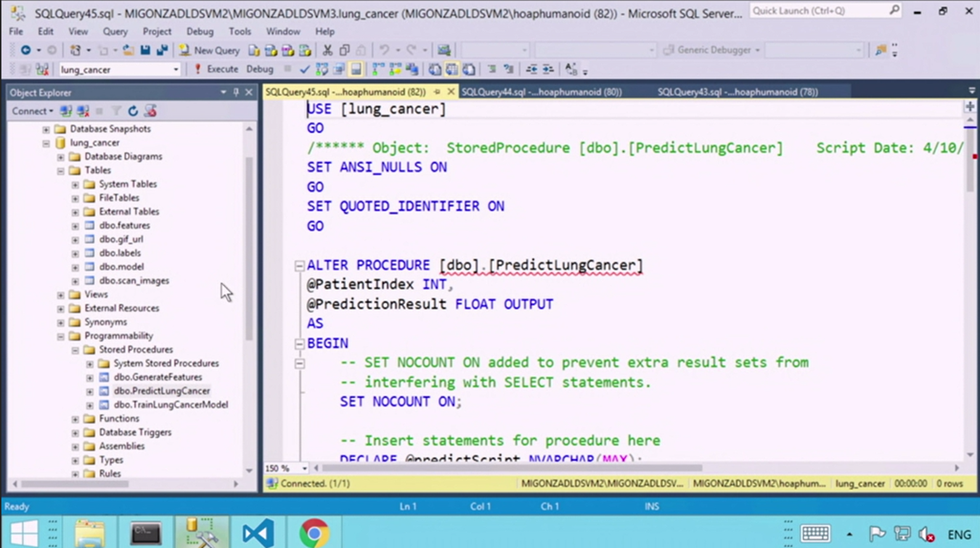
Task: Open the Query menu
Action: [x=115, y=32]
